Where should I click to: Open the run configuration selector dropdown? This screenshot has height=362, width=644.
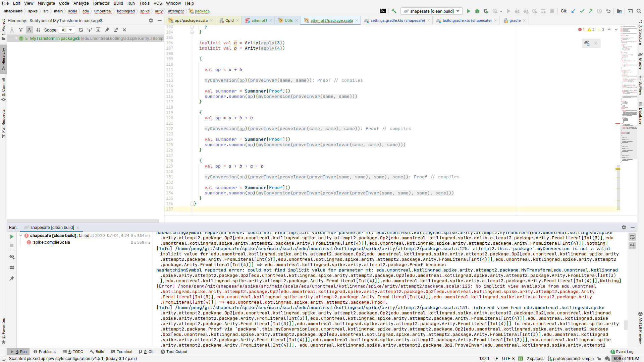point(431,11)
